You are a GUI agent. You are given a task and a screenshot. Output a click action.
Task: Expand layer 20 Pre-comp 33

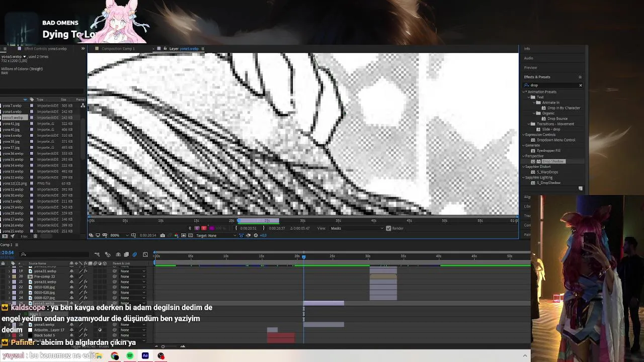9,277
